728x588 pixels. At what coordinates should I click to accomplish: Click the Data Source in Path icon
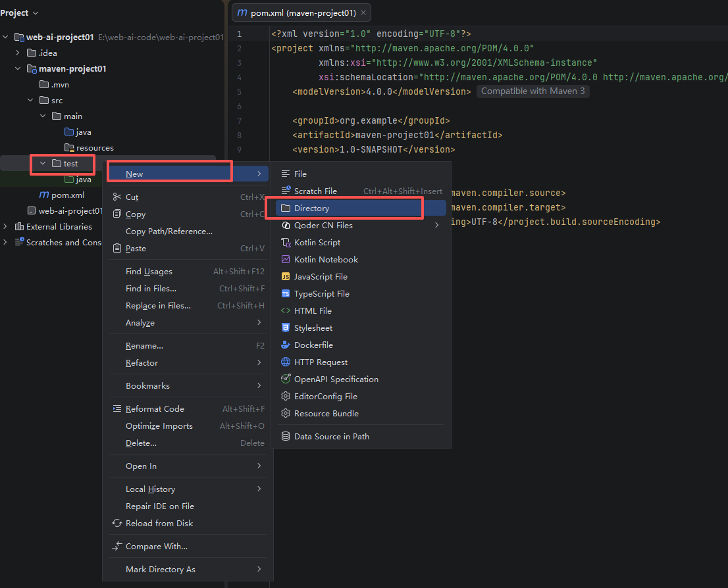coord(286,436)
